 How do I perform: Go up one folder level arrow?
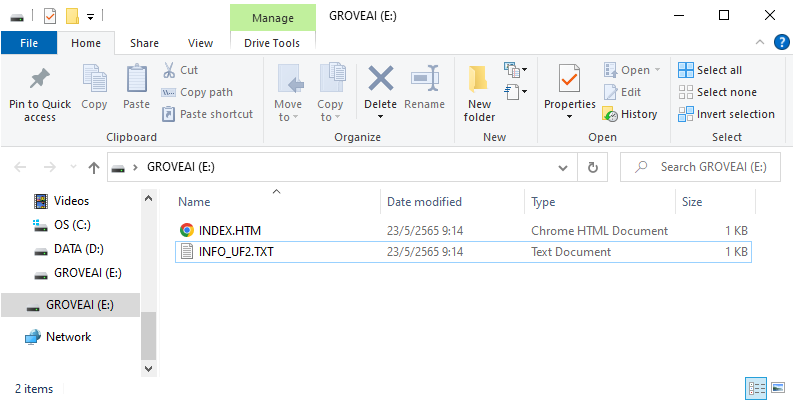94,168
